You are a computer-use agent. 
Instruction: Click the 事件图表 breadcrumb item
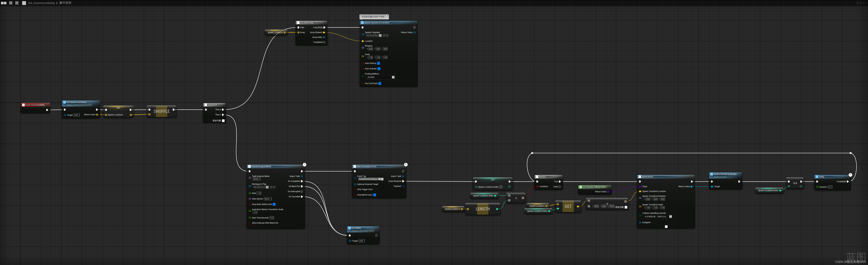click(x=65, y=3)
